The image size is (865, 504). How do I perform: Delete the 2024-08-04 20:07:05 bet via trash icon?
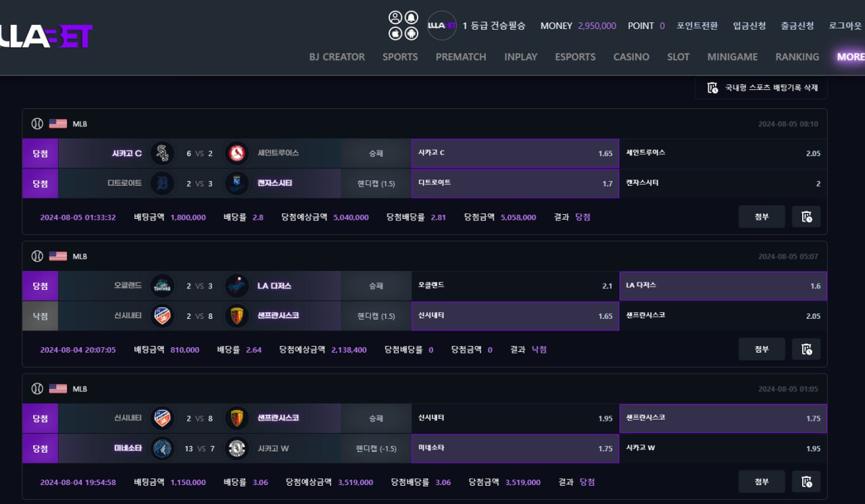[x=806, y=349]
